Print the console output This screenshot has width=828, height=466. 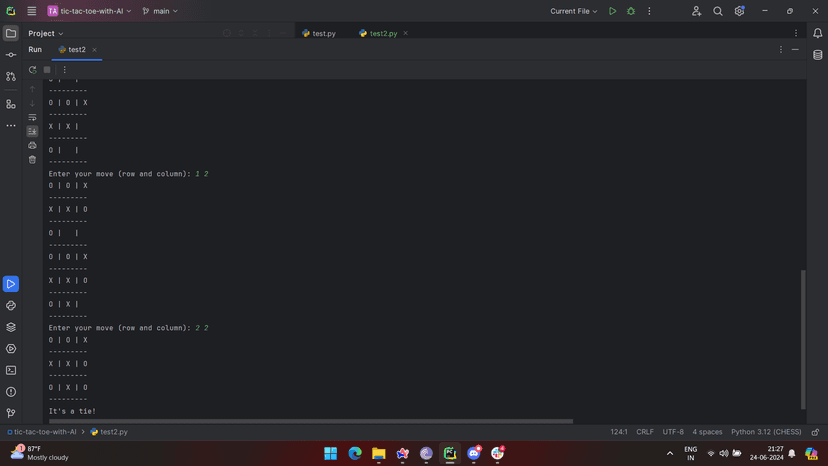32,145
